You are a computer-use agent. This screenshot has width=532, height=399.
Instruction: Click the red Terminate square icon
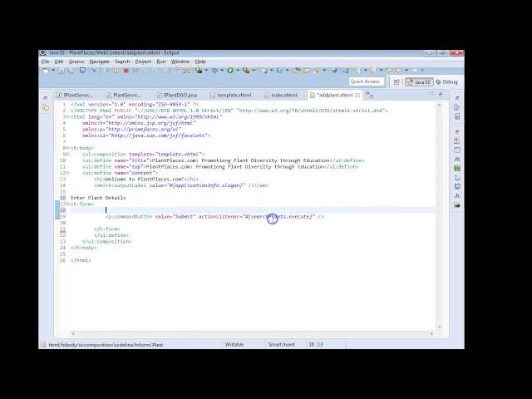tap(126, 71)
